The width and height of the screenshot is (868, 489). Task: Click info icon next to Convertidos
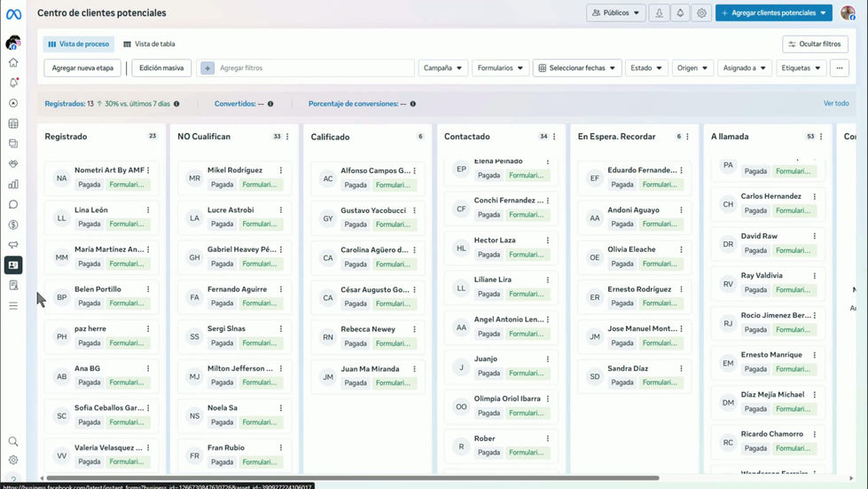[270, 104]
